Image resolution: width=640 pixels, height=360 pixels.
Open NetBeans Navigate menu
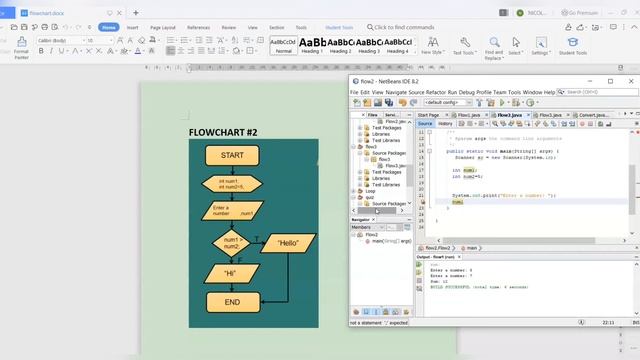(x=396, y=92)
